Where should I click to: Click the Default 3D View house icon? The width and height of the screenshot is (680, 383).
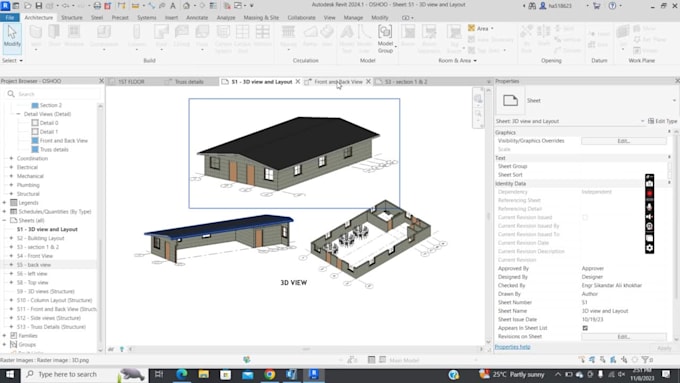click(x=186, y=6)
